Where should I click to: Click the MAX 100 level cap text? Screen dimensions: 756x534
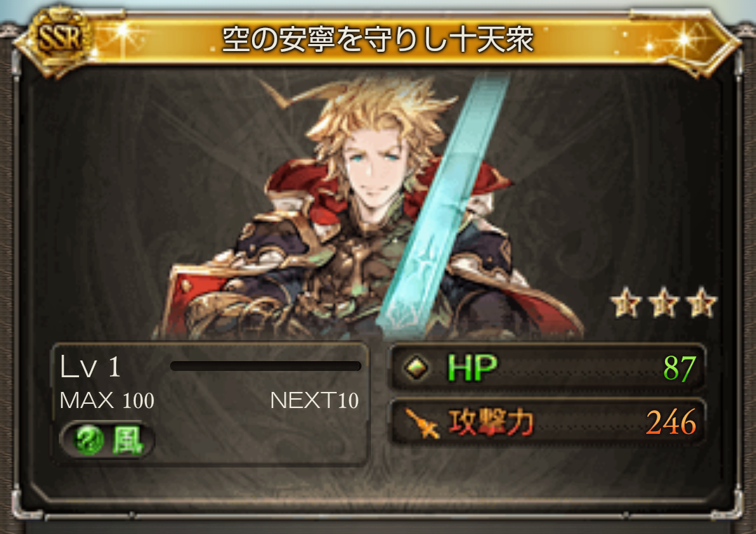point(107,400)
